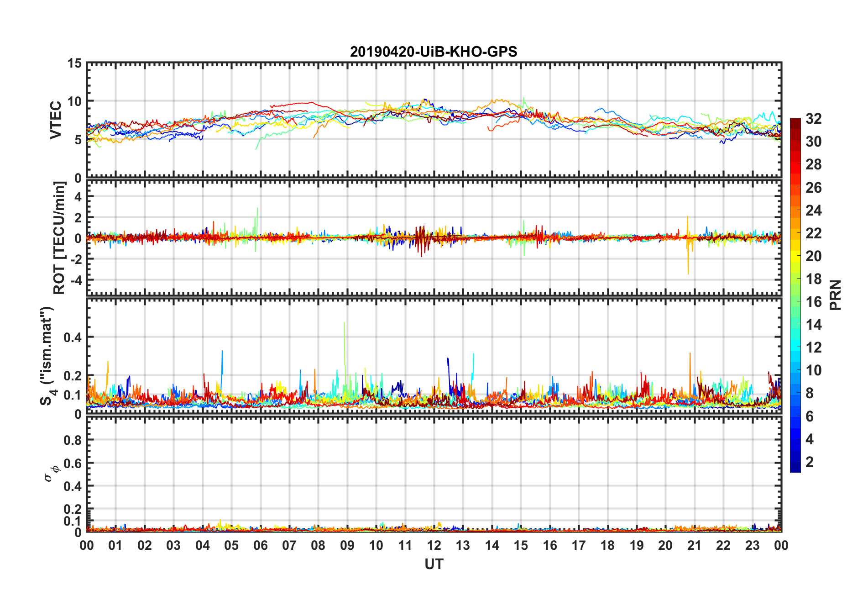
Task: Click colorbar tick label 8
Action: (809, 393)
